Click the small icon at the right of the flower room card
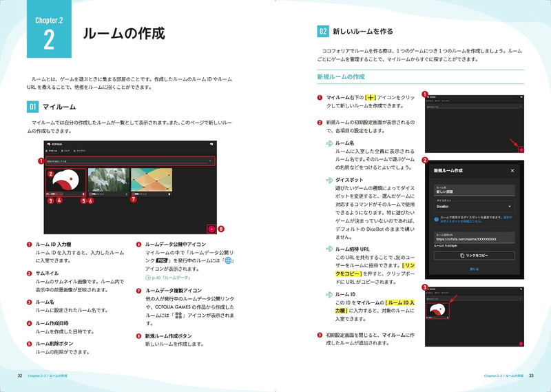This screenshot has height=392, width=551. pos(127,194)
